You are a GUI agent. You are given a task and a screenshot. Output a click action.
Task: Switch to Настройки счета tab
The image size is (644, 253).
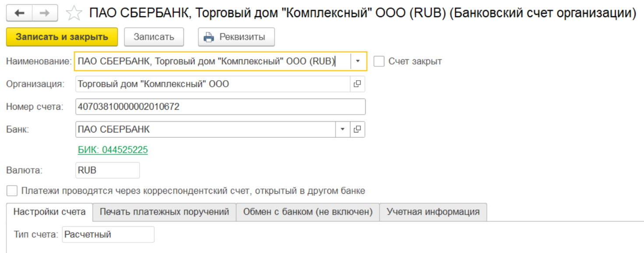coord(49,212)
